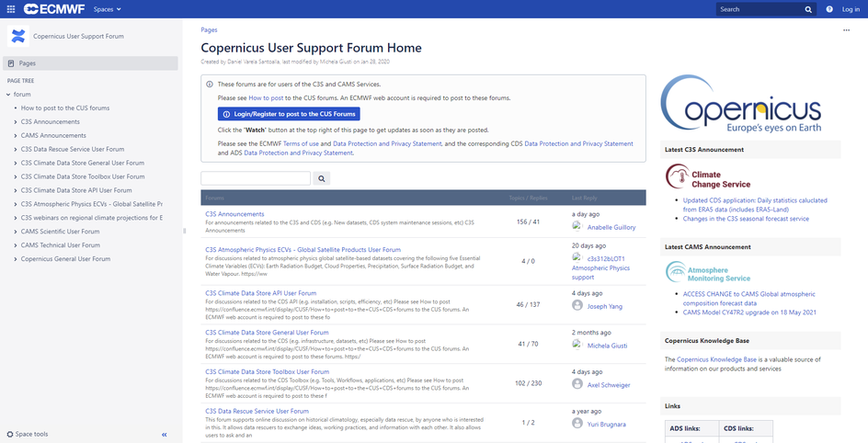Click the Last Reply column header
868x443 pixels.
point(584,198)
